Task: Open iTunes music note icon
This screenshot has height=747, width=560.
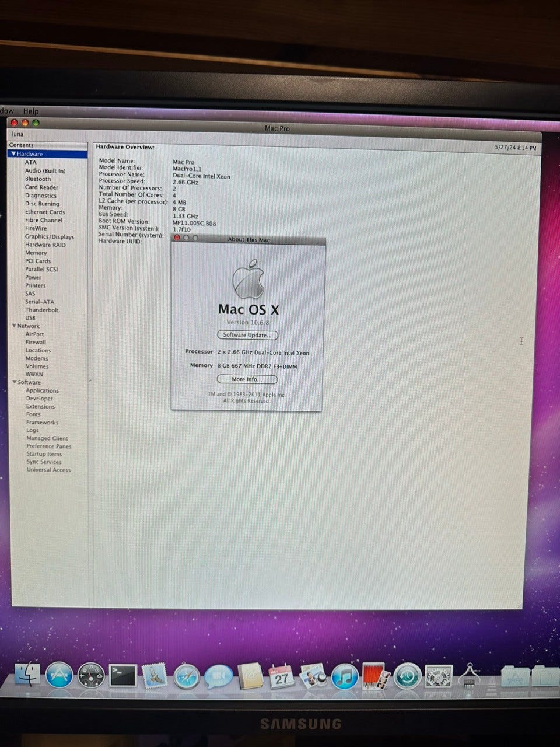Action: [345, 676]
